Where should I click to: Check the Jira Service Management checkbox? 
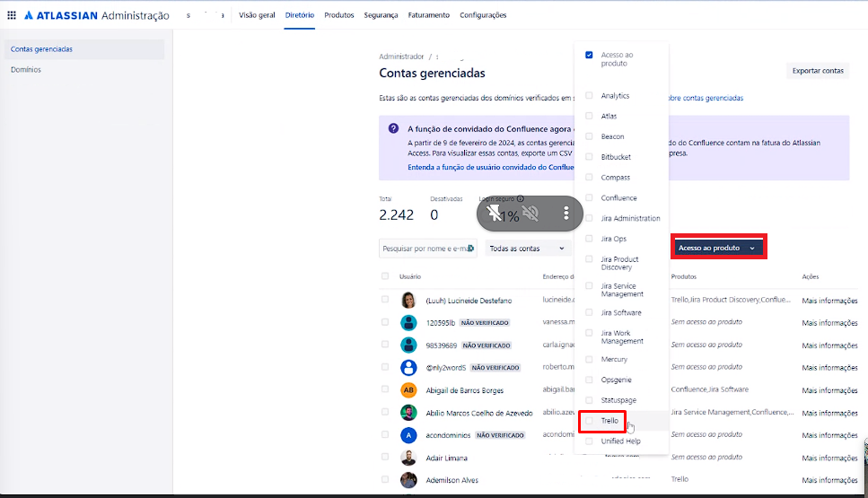click(x=589, y=285)
